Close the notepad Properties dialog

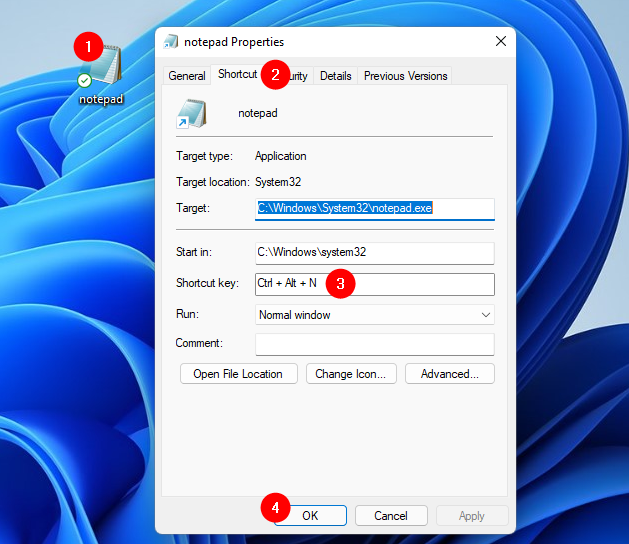click(x=500, y=41)
